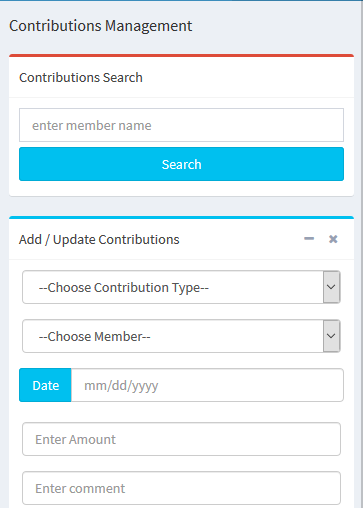This screenshot has height=508, width=363.
Task: Focus the enter member name field
Action: (x=181, y=125)
